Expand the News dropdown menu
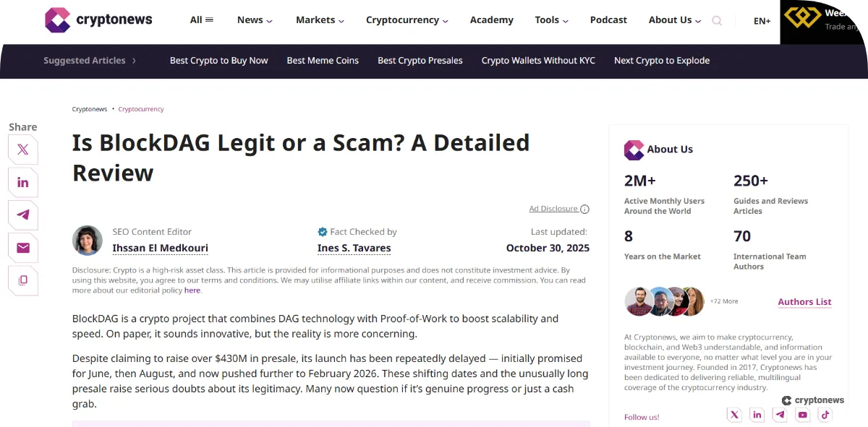 pos(255,20)
